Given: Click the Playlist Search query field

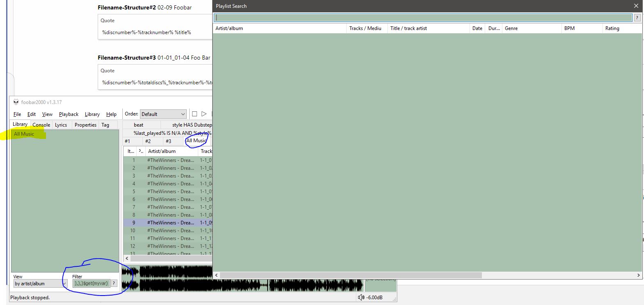Looking at the screenshot, I should click(424, 18).
